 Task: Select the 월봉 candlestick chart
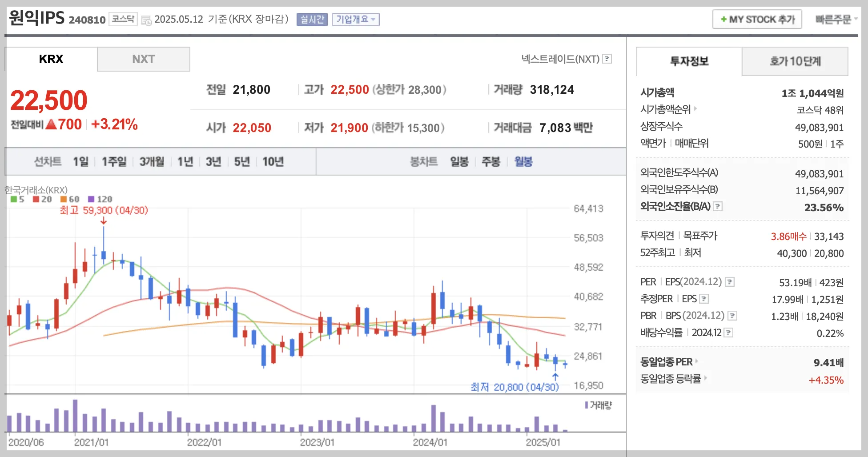tap(523, 161)
